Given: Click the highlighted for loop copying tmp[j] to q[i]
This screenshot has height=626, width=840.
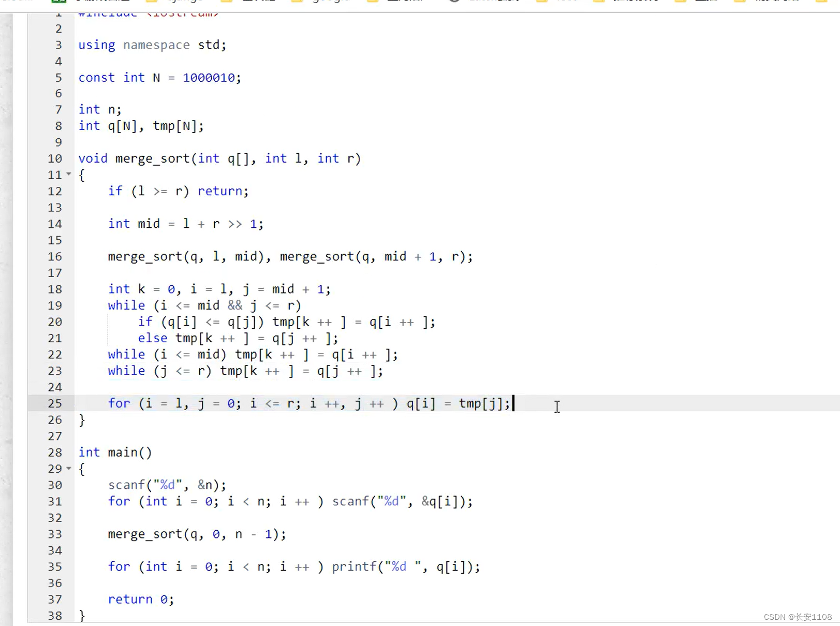Looking at the screenshot, I should (309, 403).
